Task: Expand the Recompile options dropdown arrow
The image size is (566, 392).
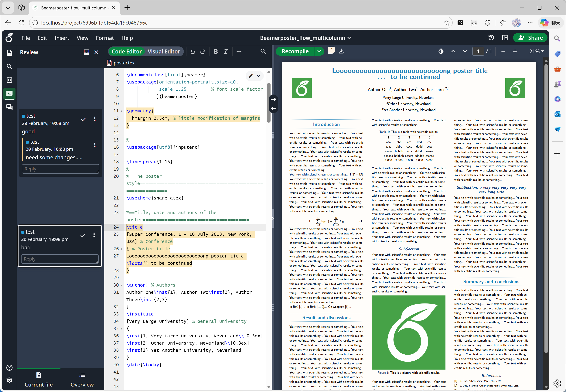Action: (319, 51)
